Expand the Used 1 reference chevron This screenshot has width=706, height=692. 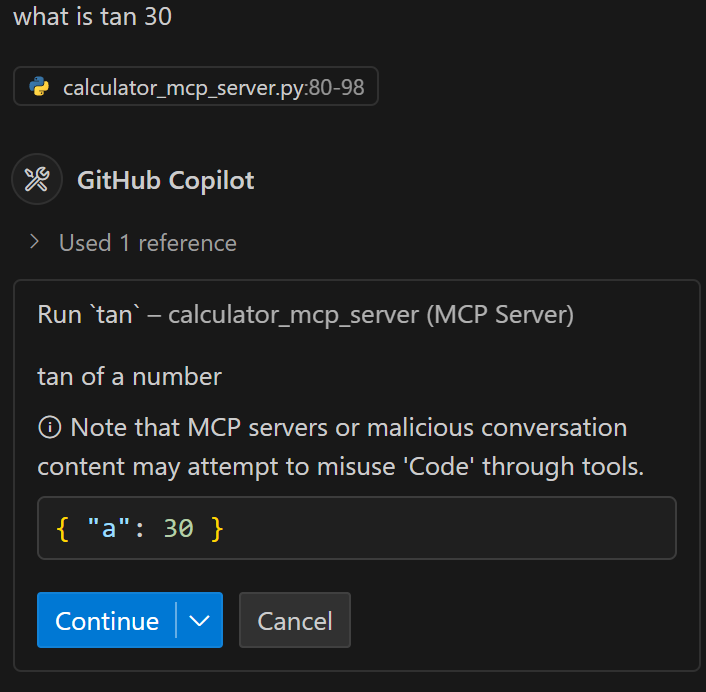tap(34, 242)
